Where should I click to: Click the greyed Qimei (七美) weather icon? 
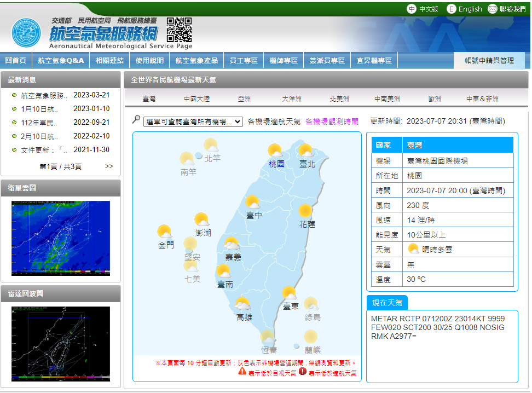point(191,266)
